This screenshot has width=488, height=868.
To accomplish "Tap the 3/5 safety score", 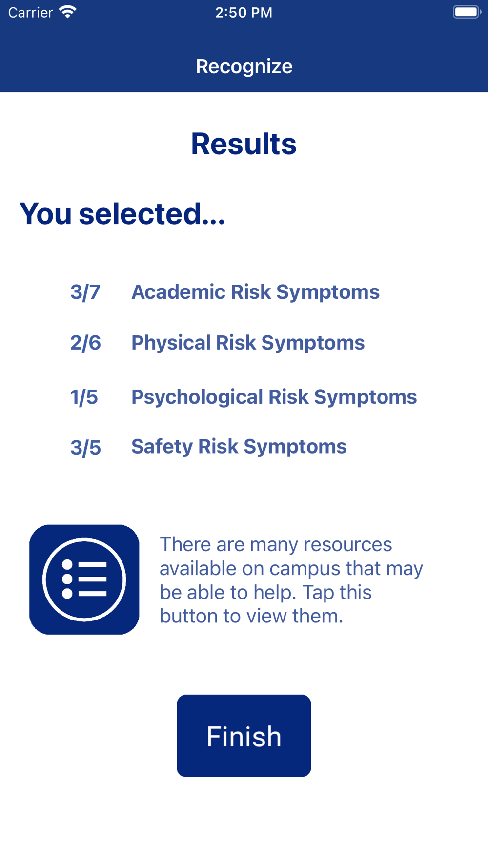I will click(x=85, y=448).
